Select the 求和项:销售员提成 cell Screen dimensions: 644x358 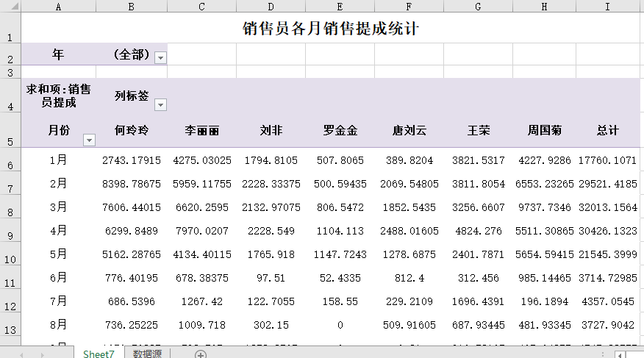tap(59, 96)
